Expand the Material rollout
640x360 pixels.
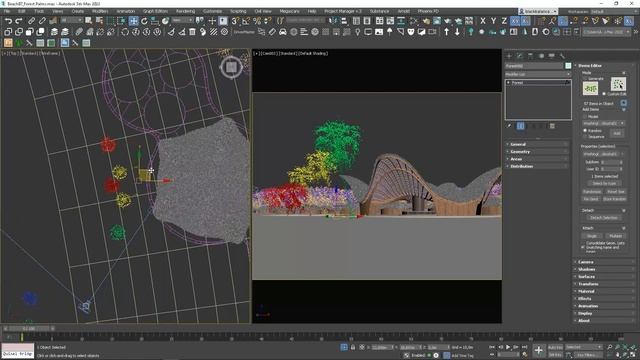pos(604,291)
